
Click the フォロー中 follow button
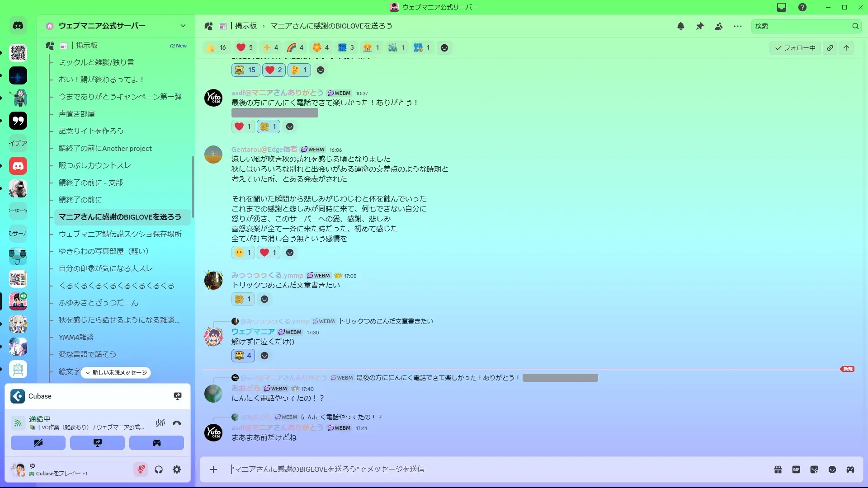[795, 48]
